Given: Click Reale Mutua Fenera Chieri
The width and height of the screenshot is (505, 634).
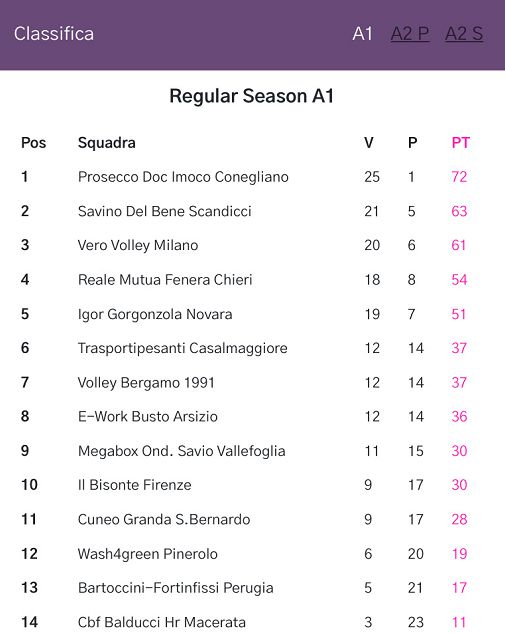Looking at the screenshot, I should [165, 280].
